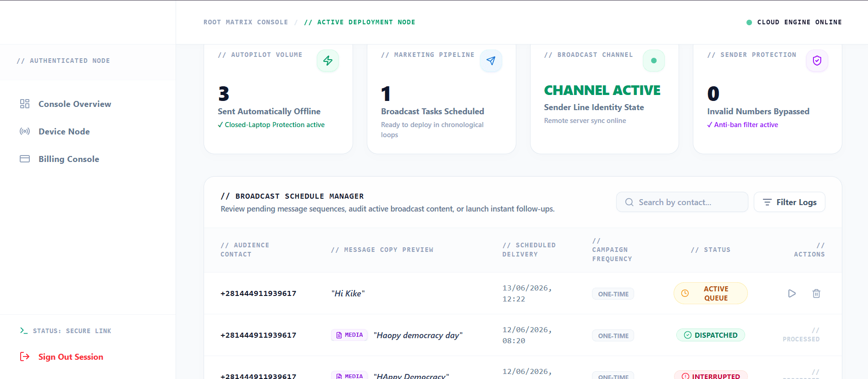Click the Billing Console card icon
This screenshot has width=868, height=379.
point(25,159)
